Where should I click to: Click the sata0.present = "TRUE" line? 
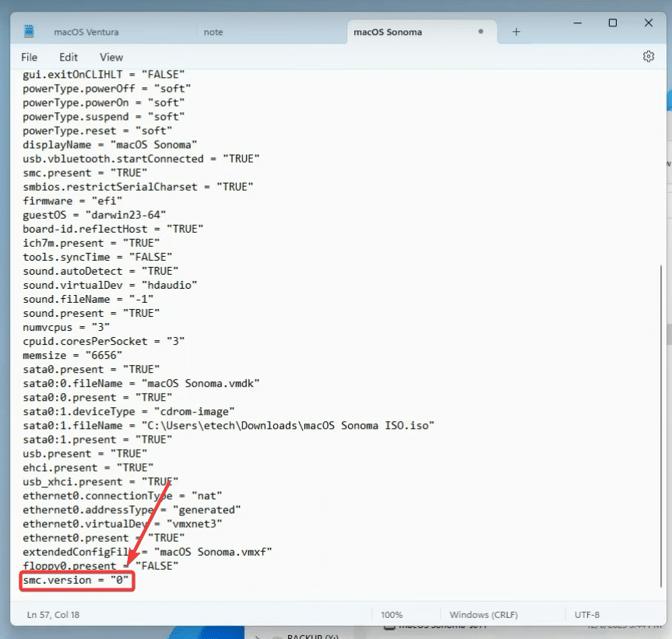coord(91,370)
